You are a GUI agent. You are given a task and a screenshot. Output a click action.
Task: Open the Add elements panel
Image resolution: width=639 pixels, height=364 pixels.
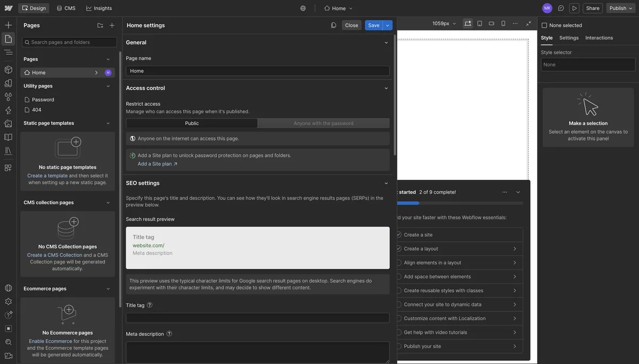(8, 25)
